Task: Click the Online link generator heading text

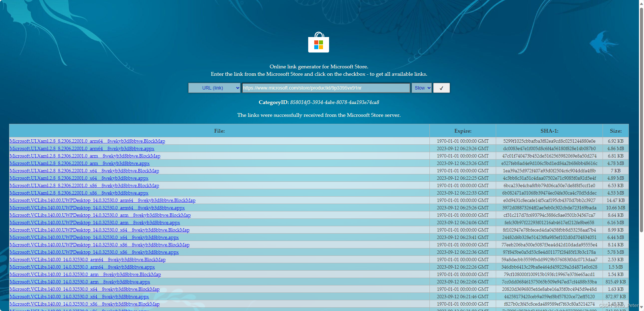Action: click(x=319, y=67)
